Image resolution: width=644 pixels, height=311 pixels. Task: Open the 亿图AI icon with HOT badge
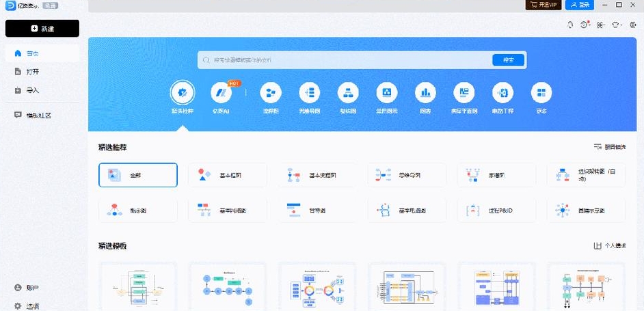[x=222, y=93]
